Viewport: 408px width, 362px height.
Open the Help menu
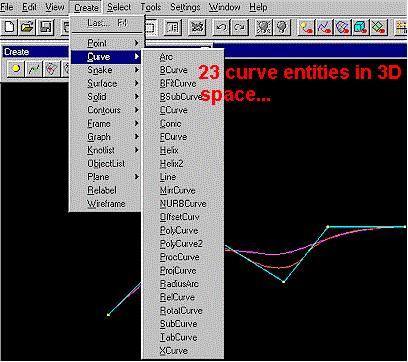[258, 7]
